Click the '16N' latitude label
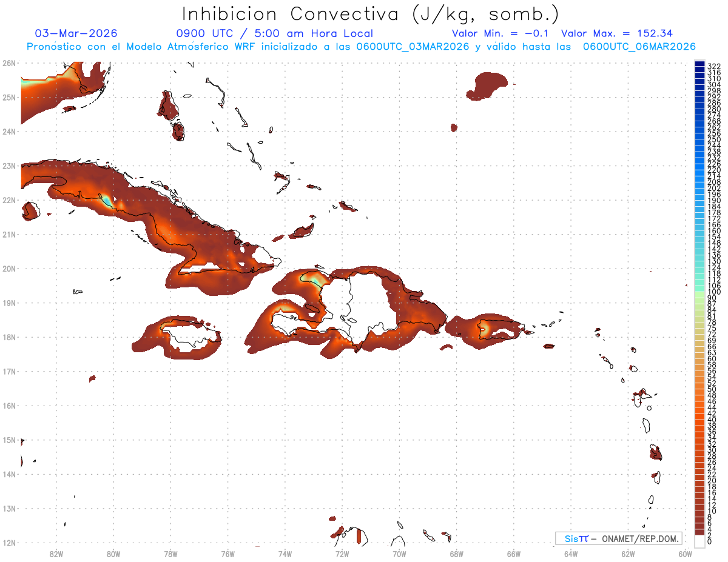 9,406
